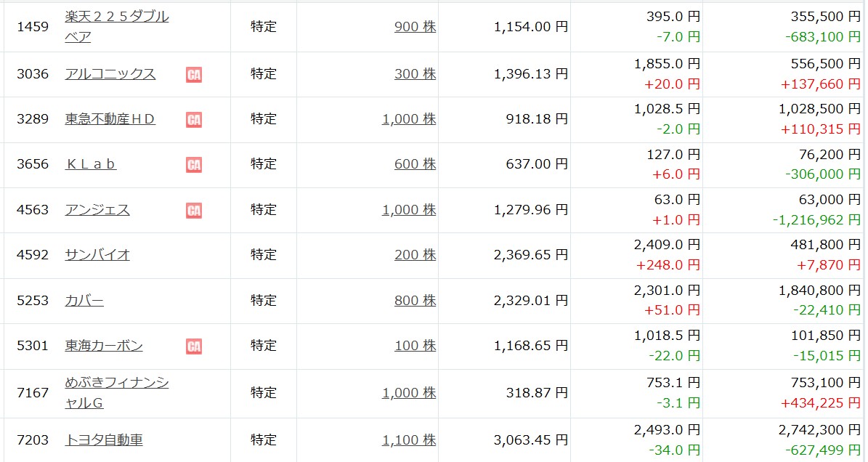Click the 900 株 quantity link

coord(415,27)
